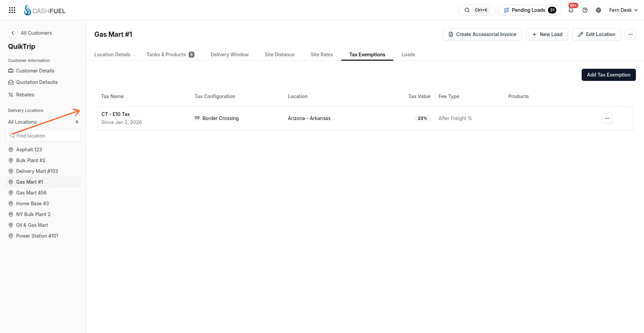Image resolution: width=644 pixels, height=333 pixels.
Task: Open the global search (Ctrl+K)
Action: click(x=477, y=10)
